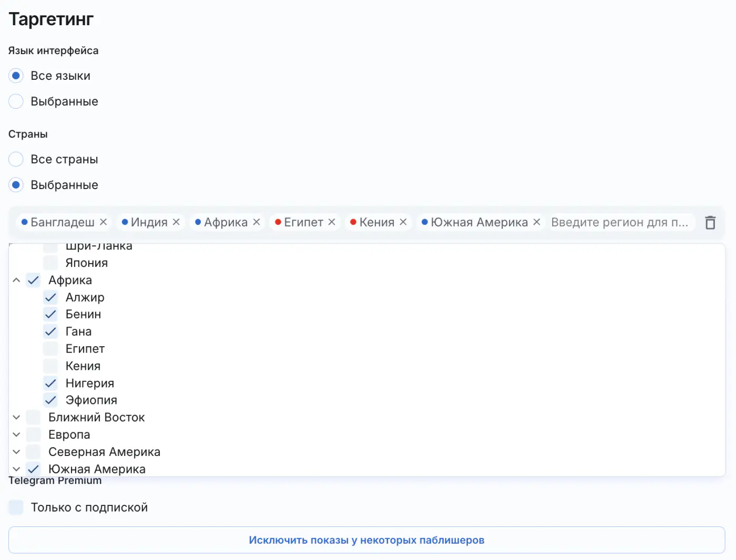Screen dimensions: 736x560
Task: Uncheck the Эфиопия checkbox
Action: pos(50,400)
